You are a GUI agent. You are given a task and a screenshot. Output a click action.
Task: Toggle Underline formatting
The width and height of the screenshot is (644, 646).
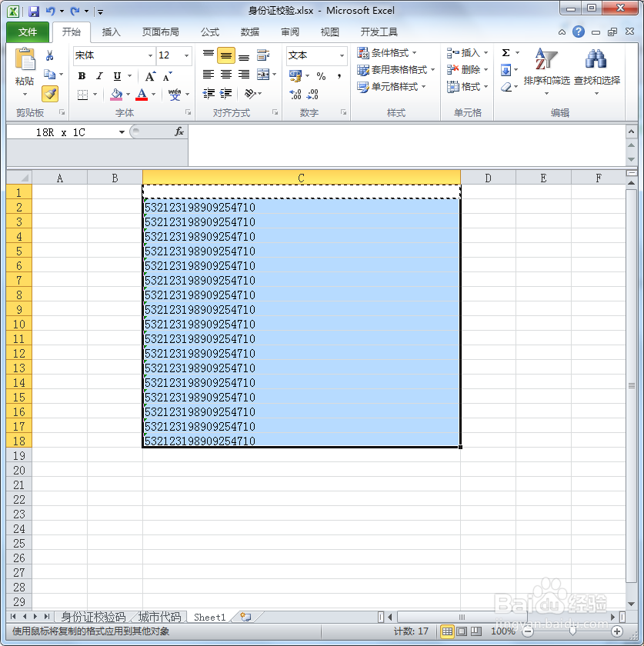click(117, 76)
